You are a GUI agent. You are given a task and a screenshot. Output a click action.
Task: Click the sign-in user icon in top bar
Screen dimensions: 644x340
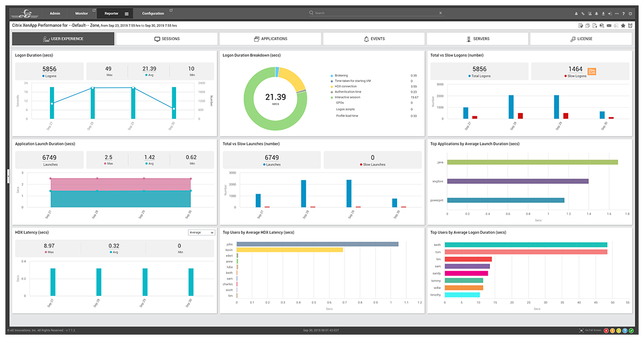coord(610,13)
